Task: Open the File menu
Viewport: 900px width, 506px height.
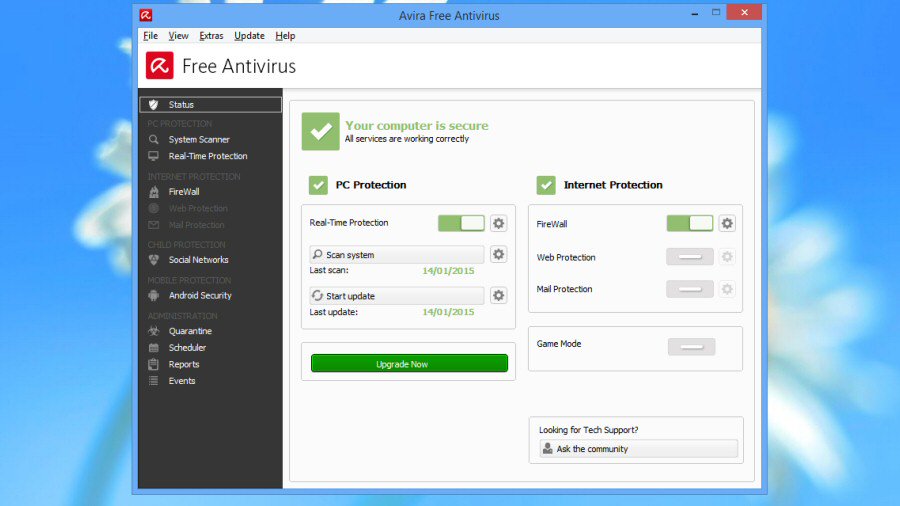Action: point(150,36)
